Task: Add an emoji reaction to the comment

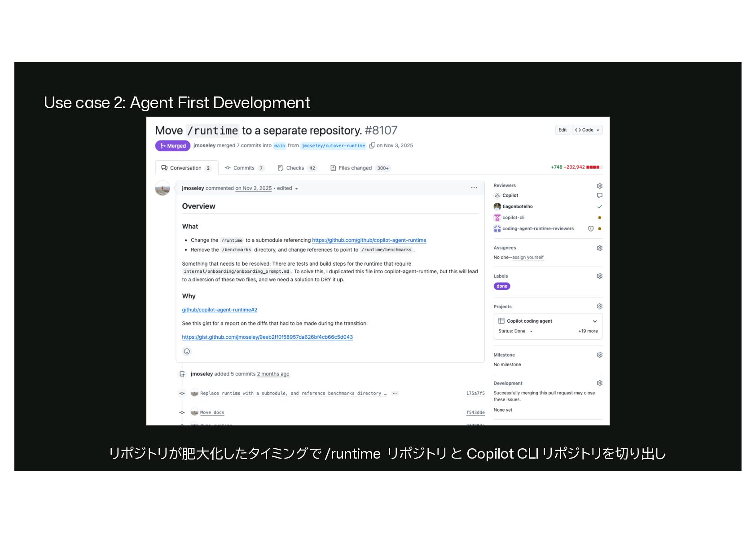Action: tap(187, 351)
